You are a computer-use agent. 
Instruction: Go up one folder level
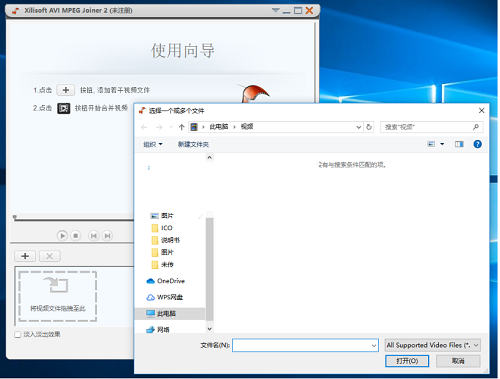[182, 127]
